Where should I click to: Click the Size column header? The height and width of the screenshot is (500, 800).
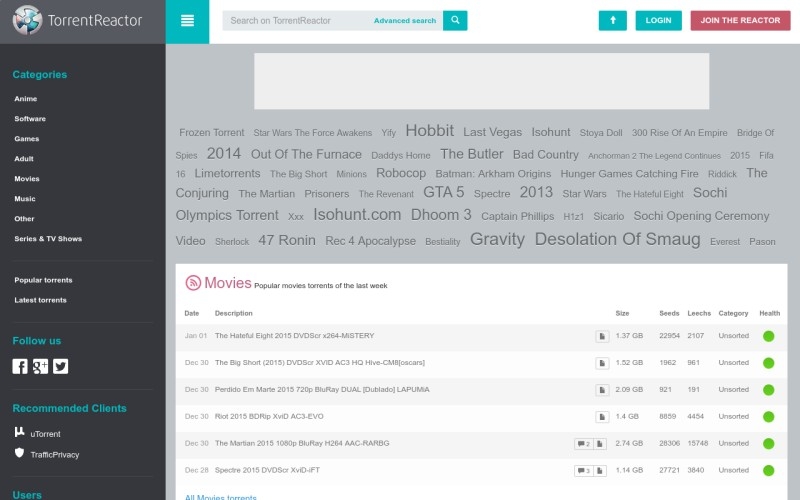point(622,313)
